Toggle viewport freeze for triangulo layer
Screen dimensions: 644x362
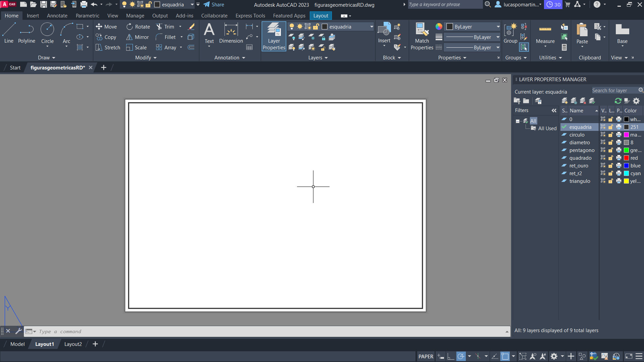pos(603,181)
